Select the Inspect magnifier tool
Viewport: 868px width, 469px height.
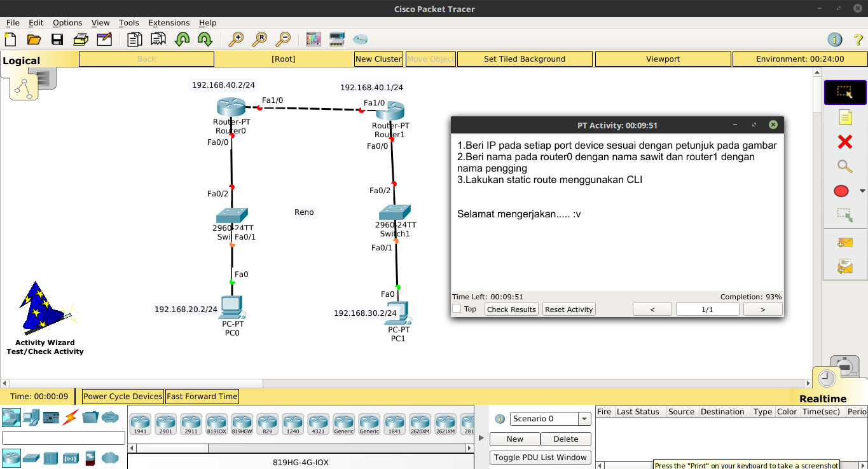(844, 166)
